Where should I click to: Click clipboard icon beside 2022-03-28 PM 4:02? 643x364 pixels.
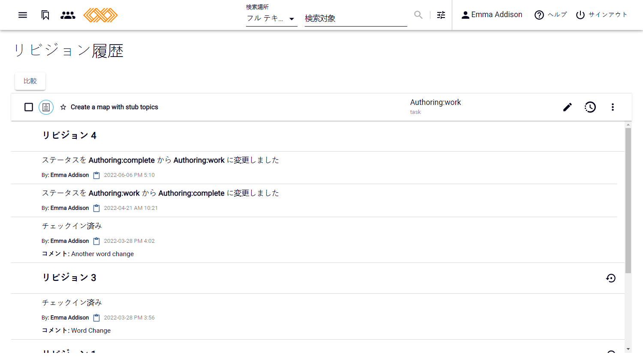pos(96,241)
